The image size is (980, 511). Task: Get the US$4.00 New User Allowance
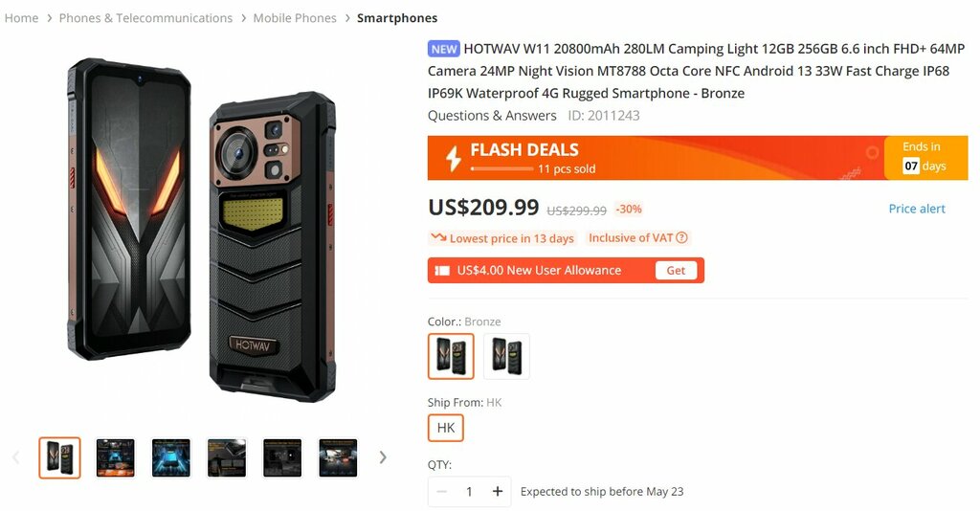(676, 271)
